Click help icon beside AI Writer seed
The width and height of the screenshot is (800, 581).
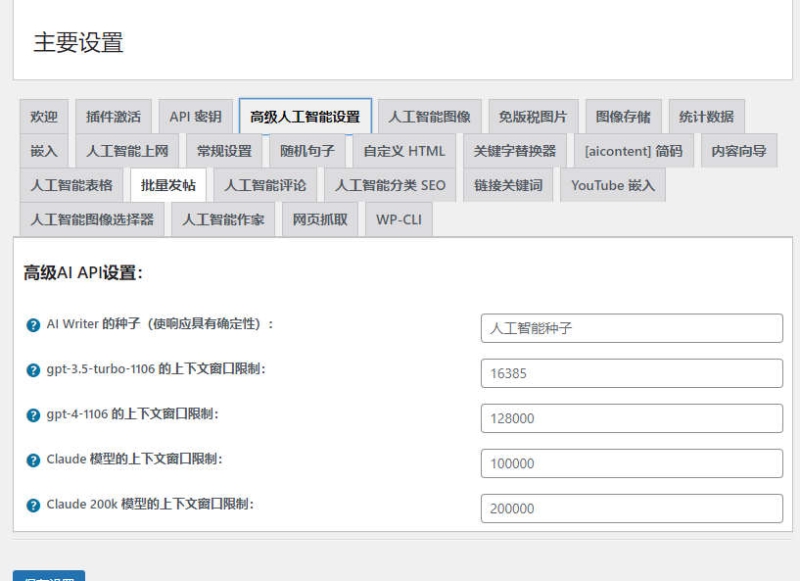click(x=33, y=325)
